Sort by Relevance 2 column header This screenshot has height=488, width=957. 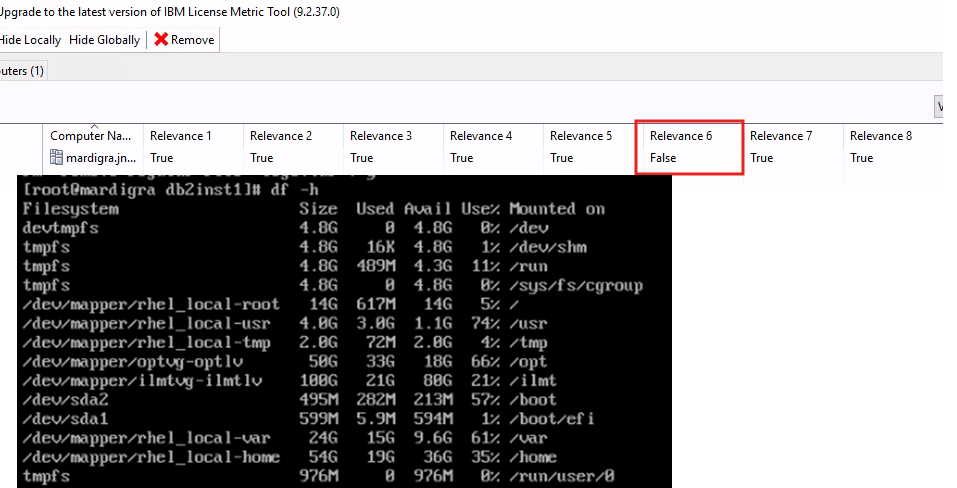[x=281, y=135]
